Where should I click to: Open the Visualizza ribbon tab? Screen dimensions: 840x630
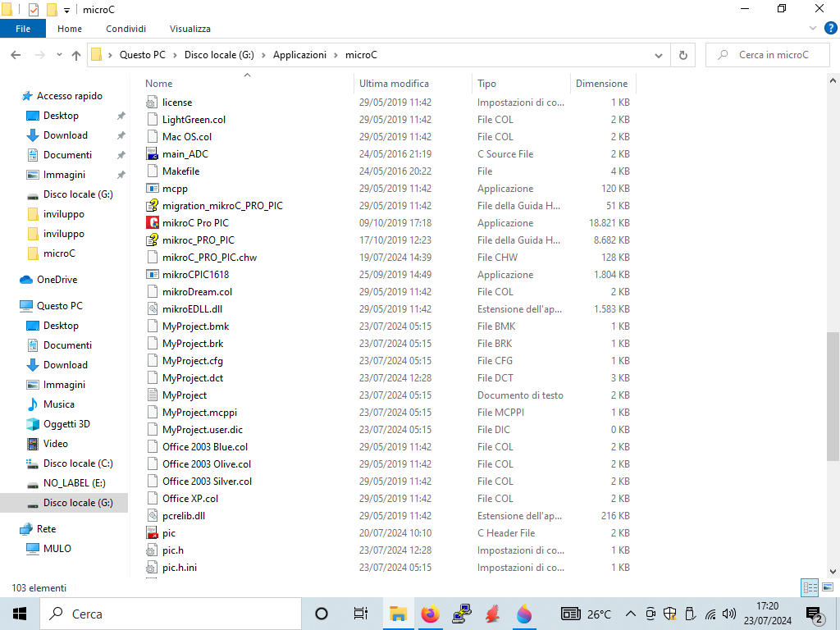pos(190,29)
